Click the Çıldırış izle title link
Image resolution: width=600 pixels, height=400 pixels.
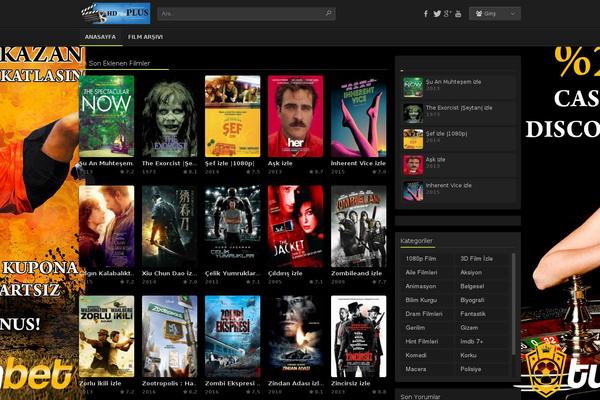(x=285, y=273)
